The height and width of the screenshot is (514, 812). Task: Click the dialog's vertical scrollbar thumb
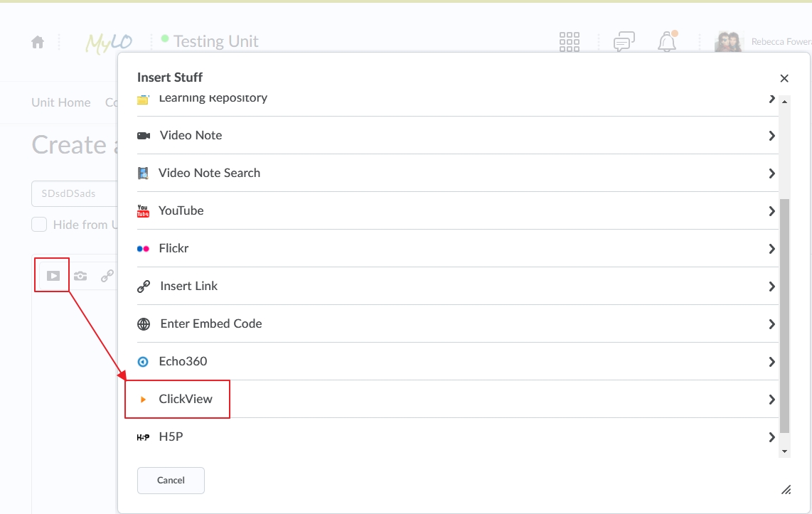coord(784,316)
